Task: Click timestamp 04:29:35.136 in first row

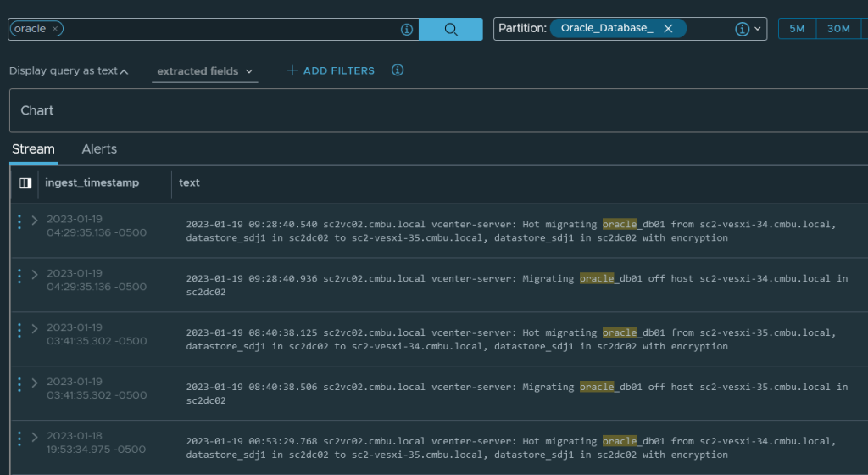Action: click(97, 233)
